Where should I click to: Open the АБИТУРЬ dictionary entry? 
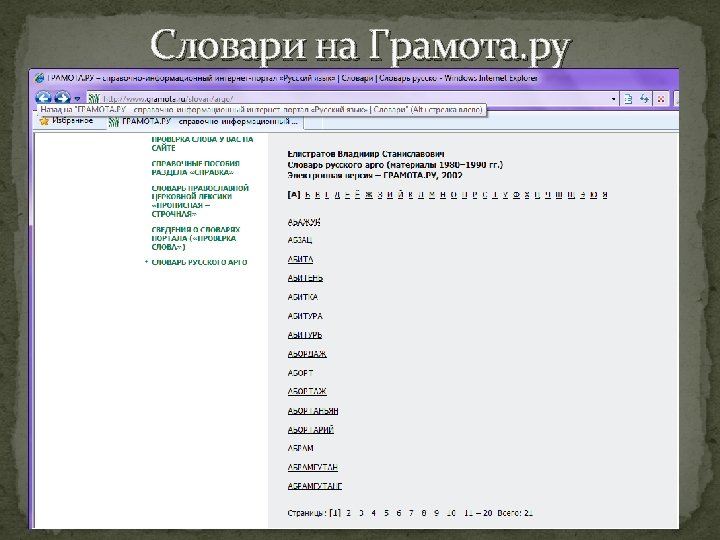coord(305,335)
